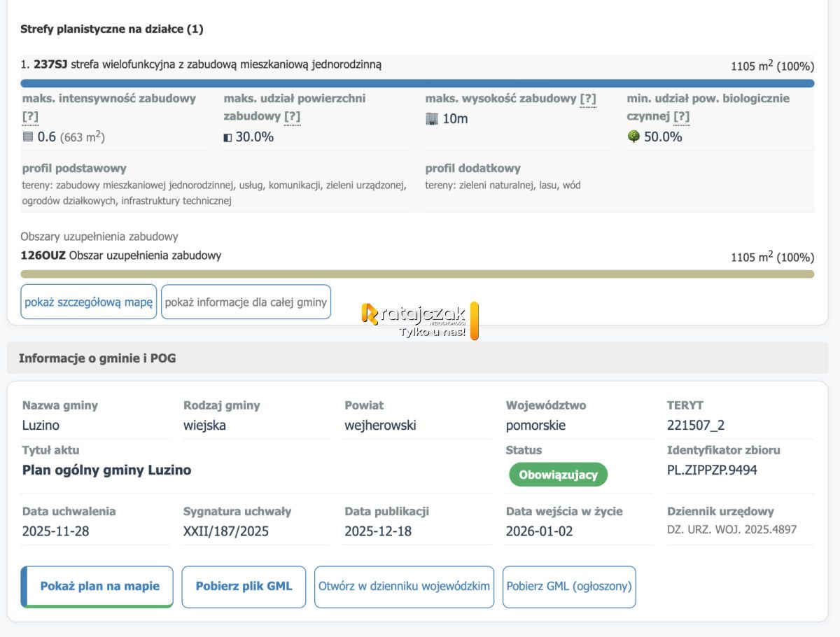This screenshot has height=637, width=840.
Task: Click the effective date '2026-01-02'
Action: [540, 531]
